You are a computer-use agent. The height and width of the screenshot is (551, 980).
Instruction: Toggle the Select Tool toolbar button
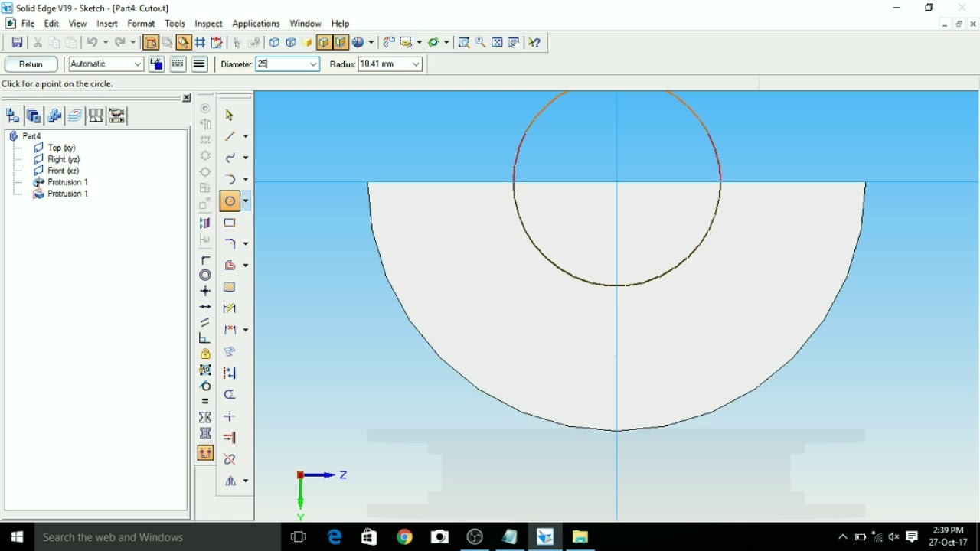pos(151,43)
